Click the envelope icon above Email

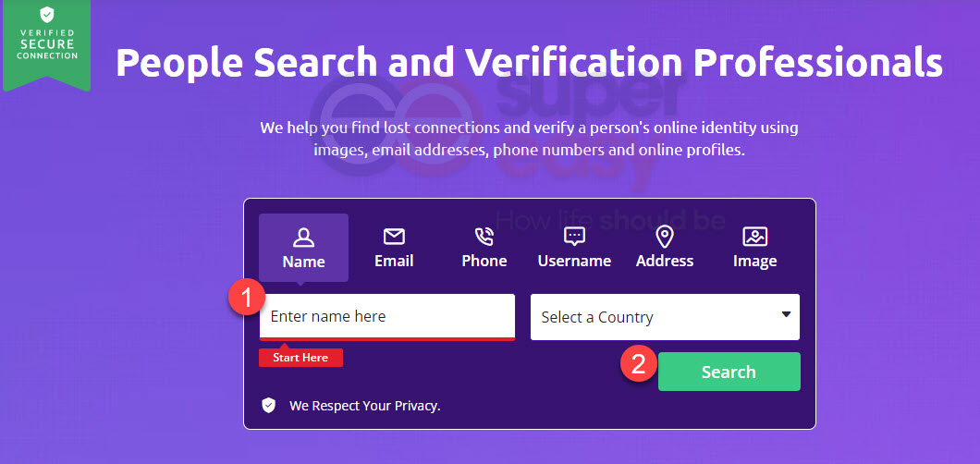tap(394, 237)
